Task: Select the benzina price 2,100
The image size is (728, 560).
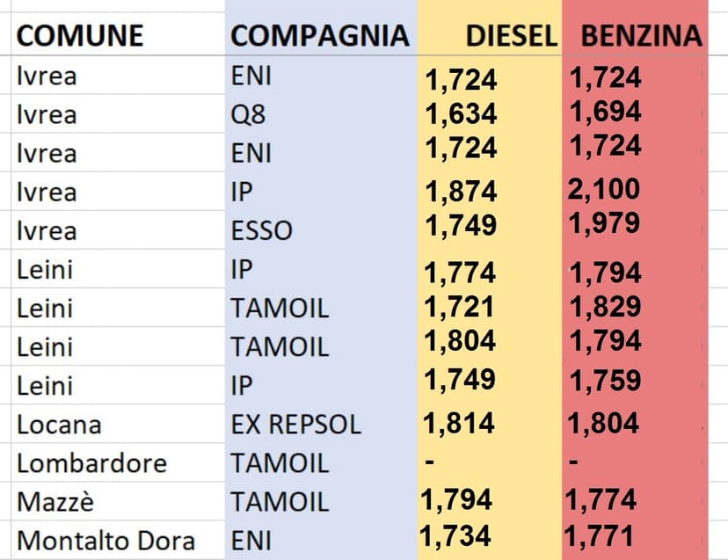Action: [604, 189]
